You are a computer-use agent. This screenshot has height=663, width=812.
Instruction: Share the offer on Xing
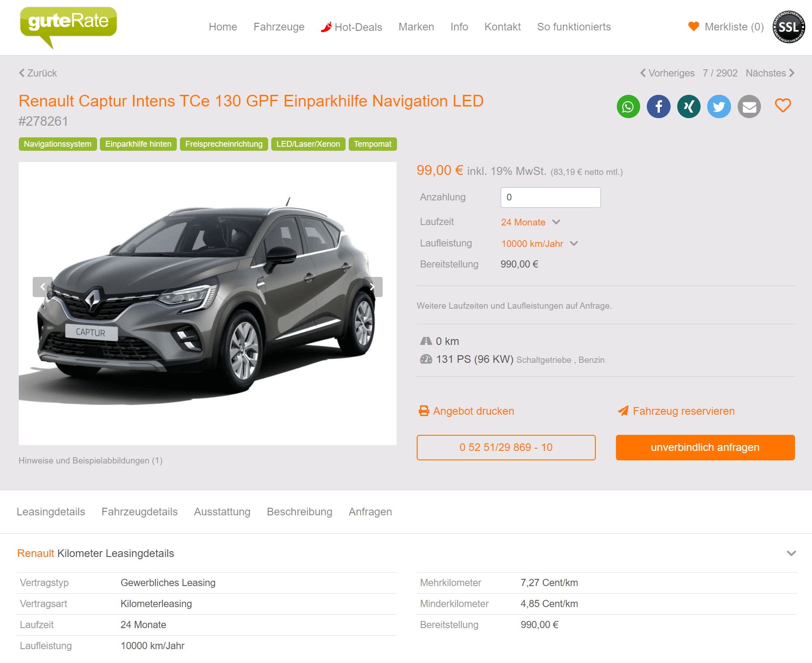(x=688, y=106)
